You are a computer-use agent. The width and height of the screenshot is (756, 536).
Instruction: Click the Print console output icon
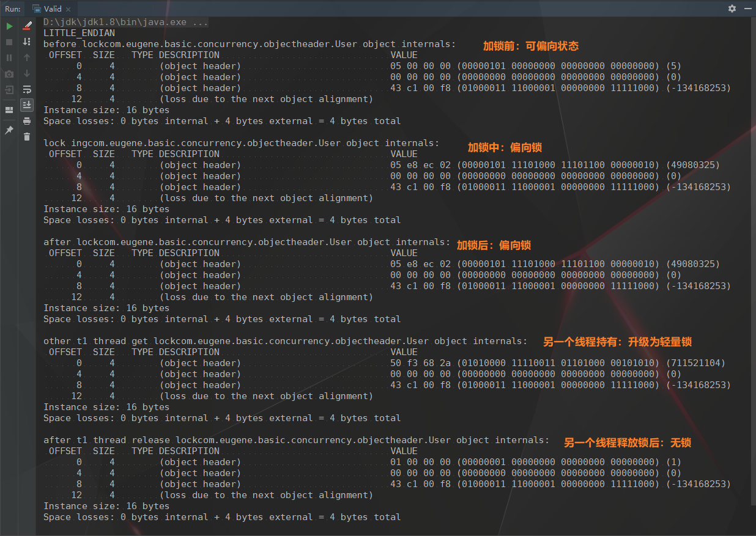tap(27, 121)
